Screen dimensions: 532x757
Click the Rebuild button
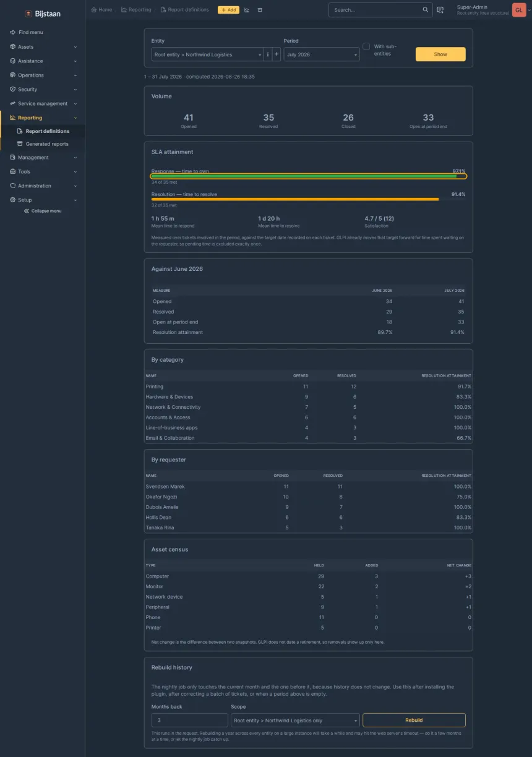(x=414, y=720)
